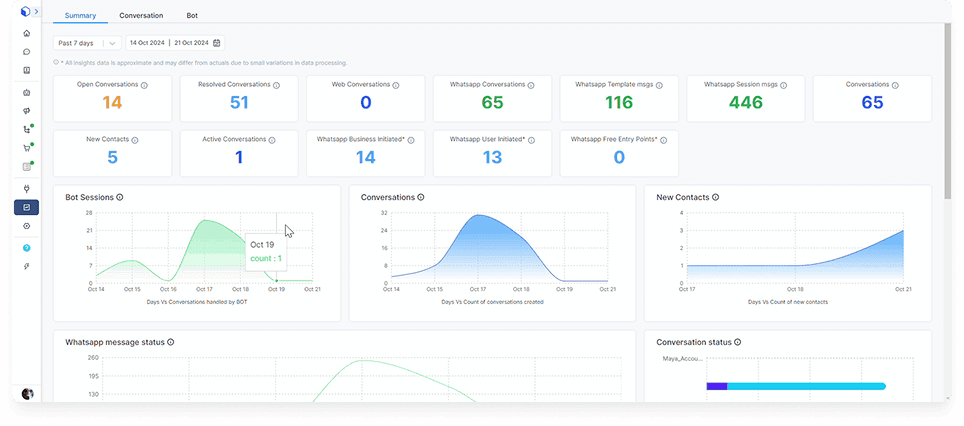Expand the sidebar using top chevron
Viewport: 964px width, 426px height.
click(x=37, y=11)
